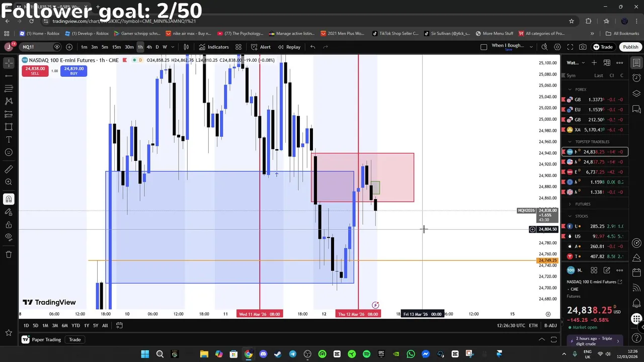This screenshot has width=644, height=362.
Task: Open the Indicators menu
Action: [x=213, y=47]
